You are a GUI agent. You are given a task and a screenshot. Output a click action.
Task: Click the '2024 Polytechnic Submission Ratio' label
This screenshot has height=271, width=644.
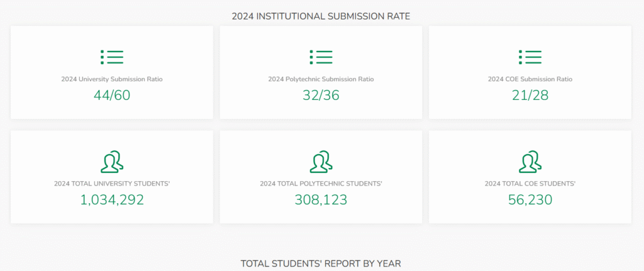coord(321,79)
